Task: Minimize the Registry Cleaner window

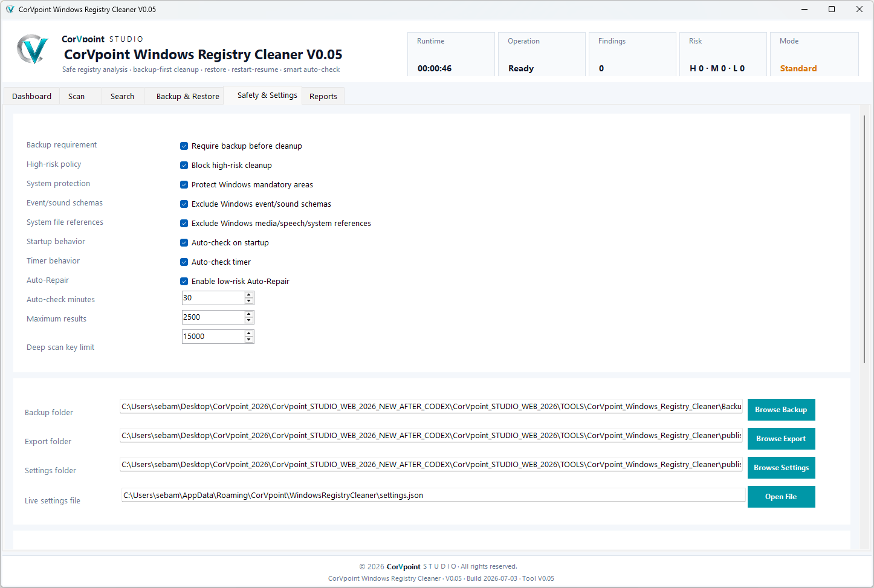Action: (804, 9)
